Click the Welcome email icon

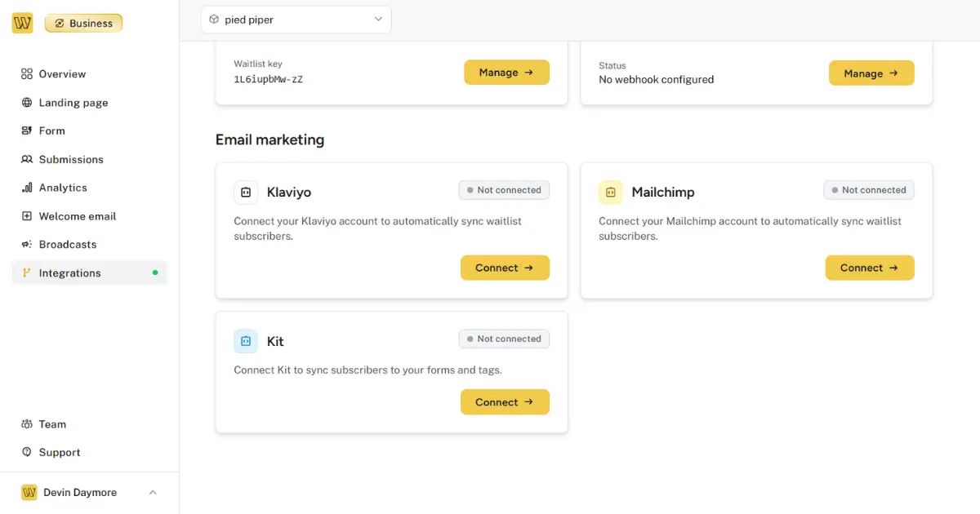tap(25, 215)
